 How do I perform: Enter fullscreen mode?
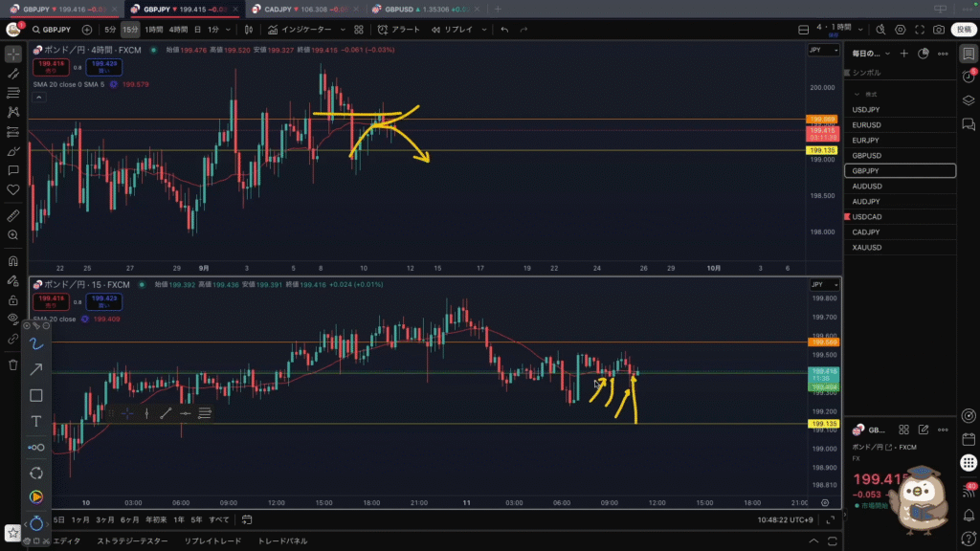pos(920,30)
